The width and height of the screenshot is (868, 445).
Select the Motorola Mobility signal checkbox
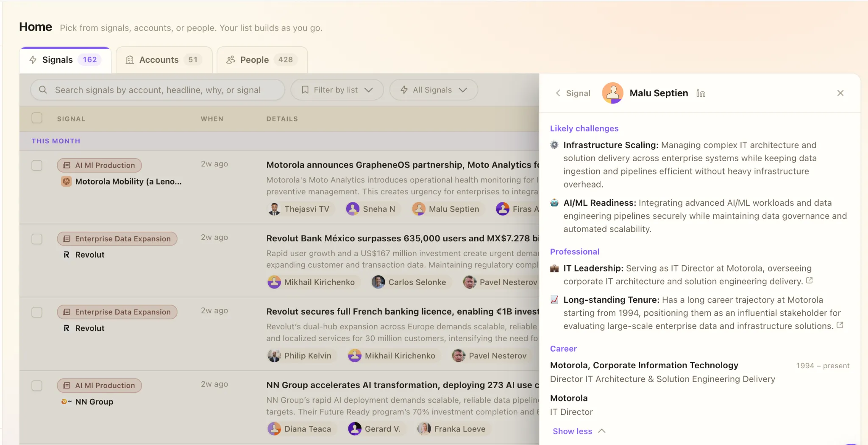pyautogui.click(x=37, y=165)
